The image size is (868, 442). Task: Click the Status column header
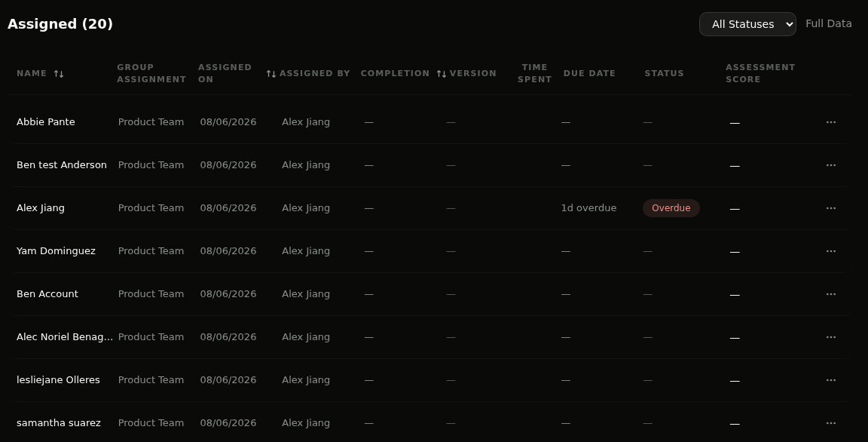point(664,73)
